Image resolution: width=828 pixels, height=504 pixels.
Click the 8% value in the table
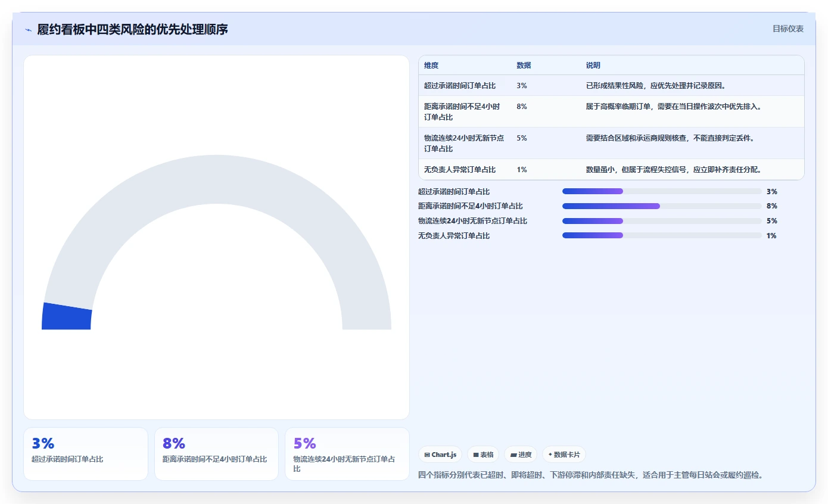pos(522,107)
